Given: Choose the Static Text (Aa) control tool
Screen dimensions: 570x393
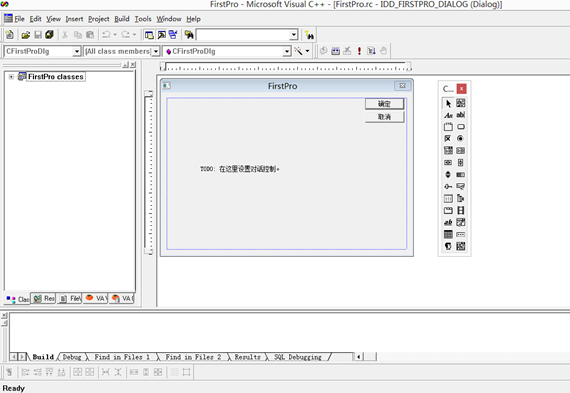Looking at the screenshot, I should point(448,115).
